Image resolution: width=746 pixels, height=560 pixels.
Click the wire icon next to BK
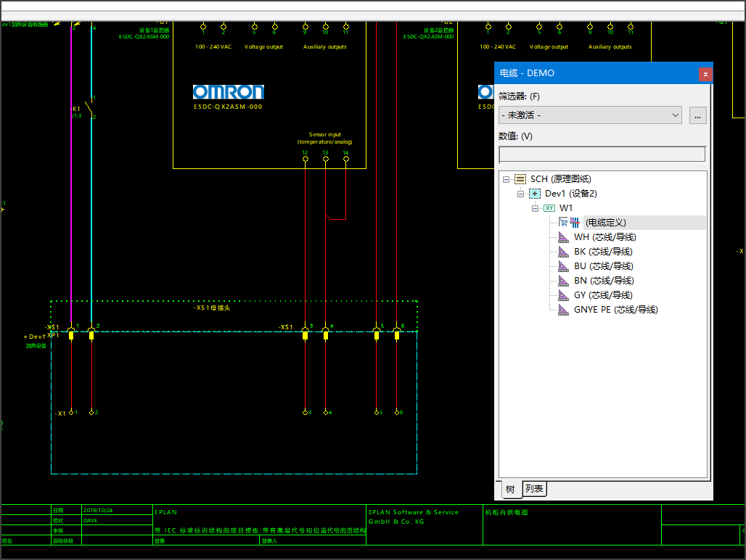point(564,252)
